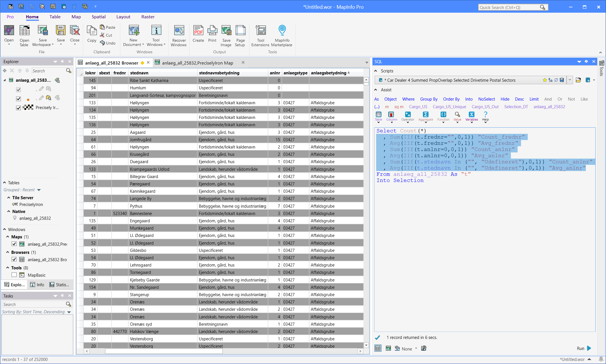606x364 pixels.
Task: Open the Variables icon in SQL panel
Action: (471, 114)
